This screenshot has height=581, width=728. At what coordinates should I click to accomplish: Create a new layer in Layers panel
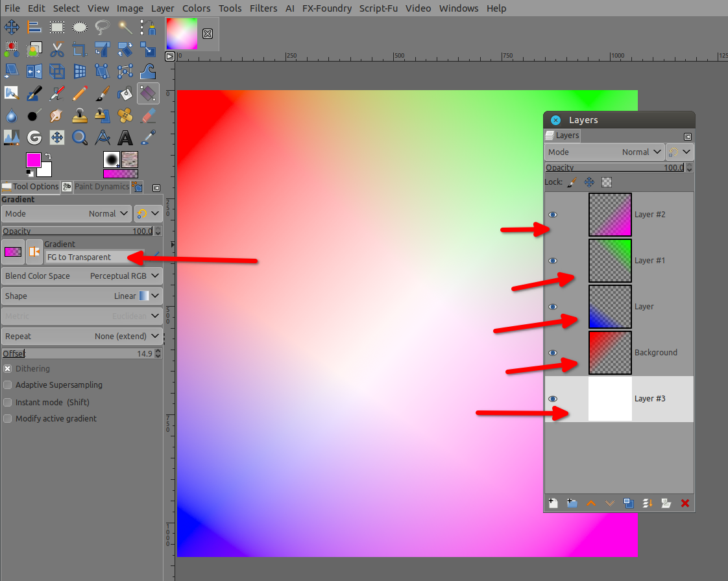click(553, 503)
